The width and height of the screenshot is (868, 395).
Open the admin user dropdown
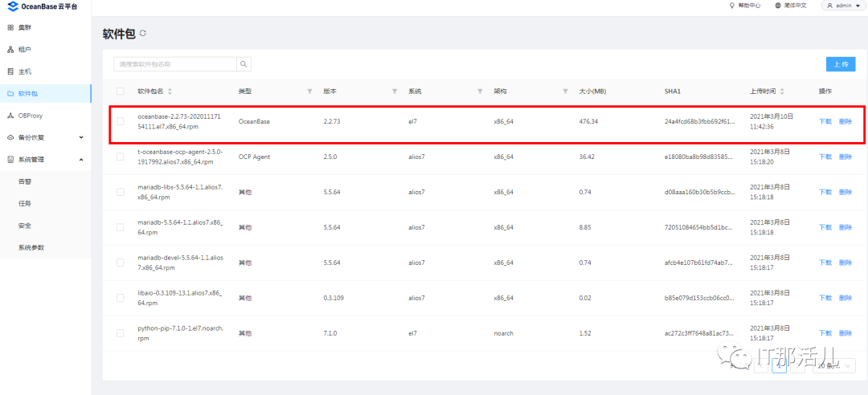(842, 6)
